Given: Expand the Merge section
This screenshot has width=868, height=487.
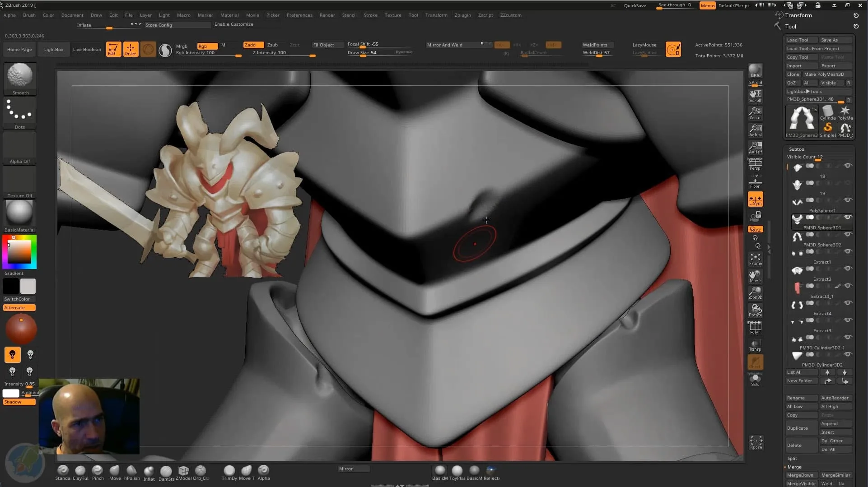Looking at the screenshot, I should [794, 467].
